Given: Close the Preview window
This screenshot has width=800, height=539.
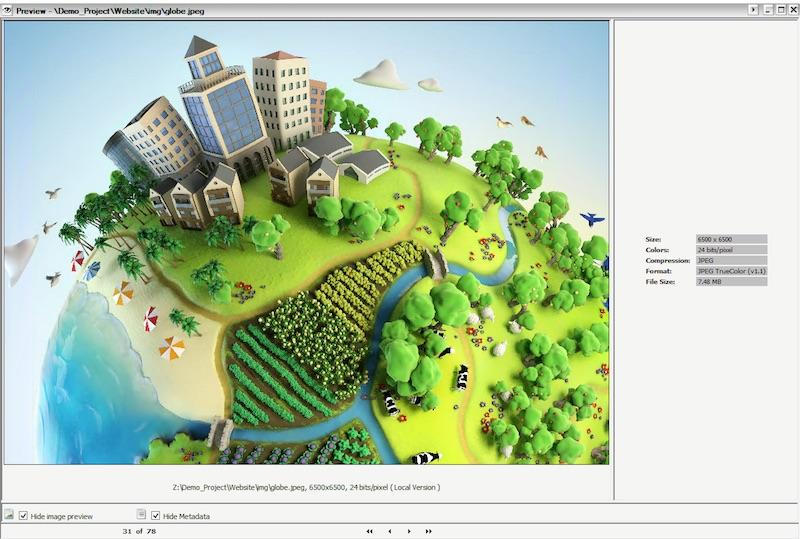Looking at the screenshot, I should pos(793,9).
